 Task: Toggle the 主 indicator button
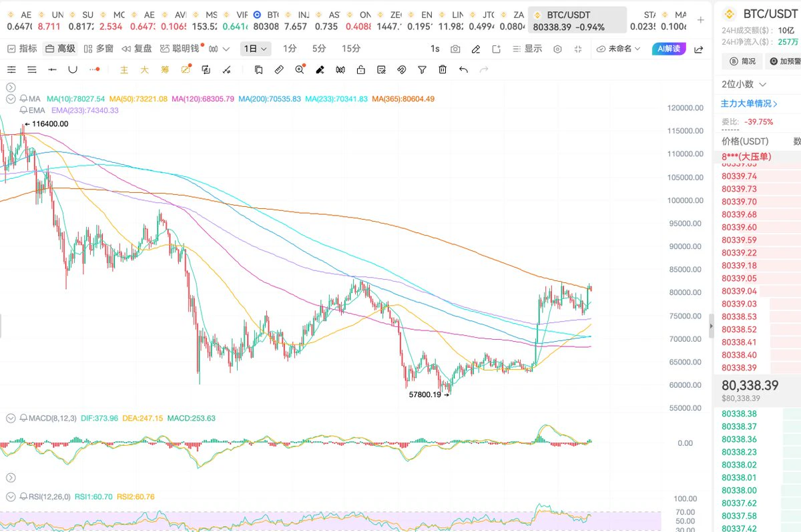point(124,69)
